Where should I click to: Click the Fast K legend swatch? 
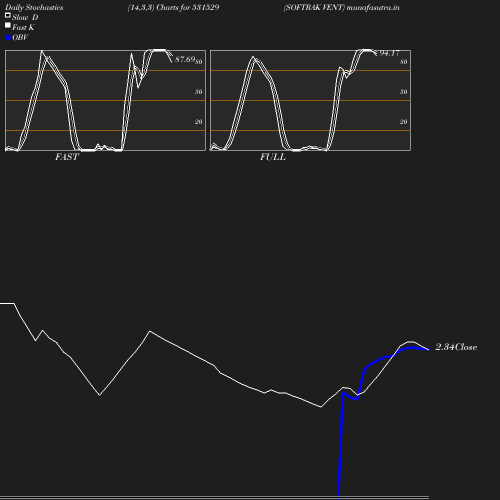click(x=8, y=25)
